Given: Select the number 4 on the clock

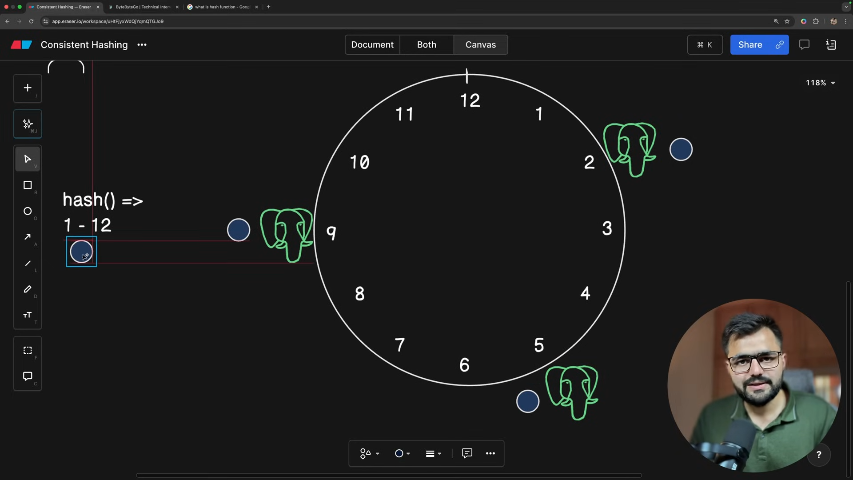Looking at the screenshot, I should (x=585, y=294).
